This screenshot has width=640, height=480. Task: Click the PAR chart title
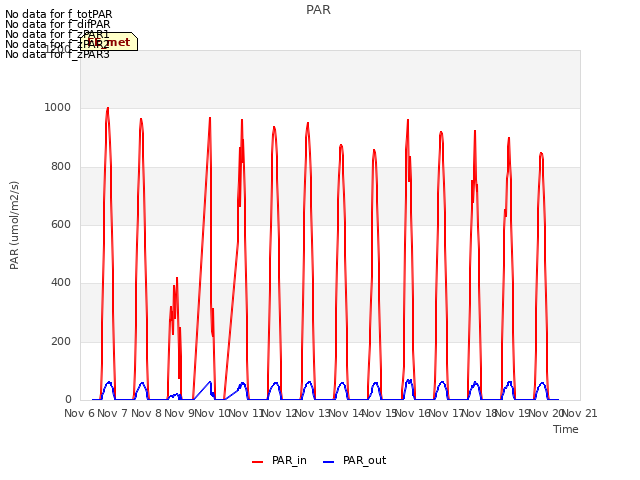point(318,10)
